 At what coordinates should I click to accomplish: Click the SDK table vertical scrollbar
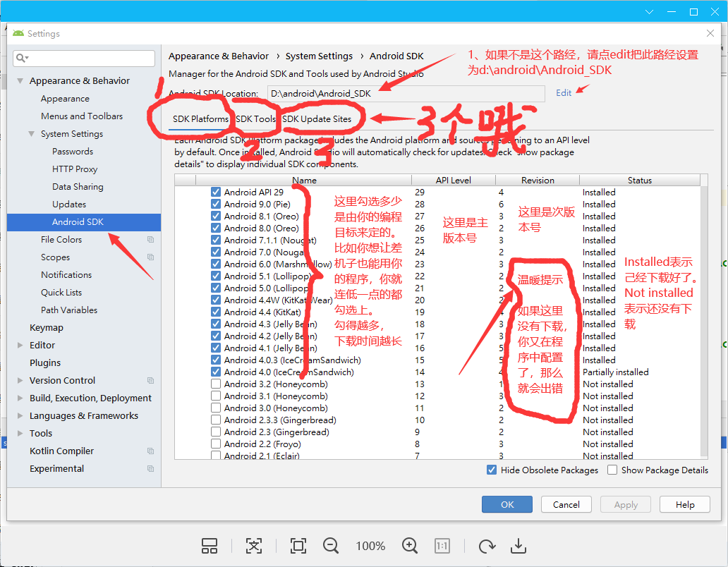704,320
